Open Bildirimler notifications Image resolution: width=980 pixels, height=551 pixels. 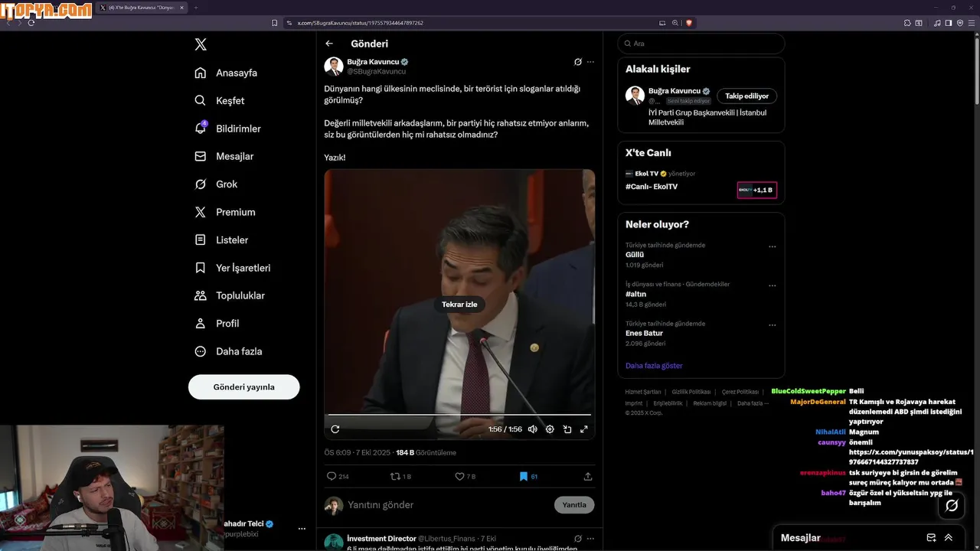coord(227,129)
